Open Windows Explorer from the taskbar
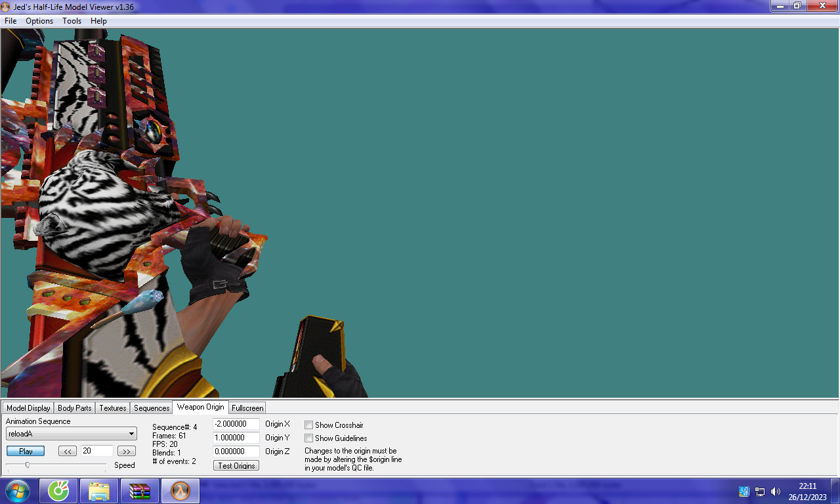 [x=98, y=490]
